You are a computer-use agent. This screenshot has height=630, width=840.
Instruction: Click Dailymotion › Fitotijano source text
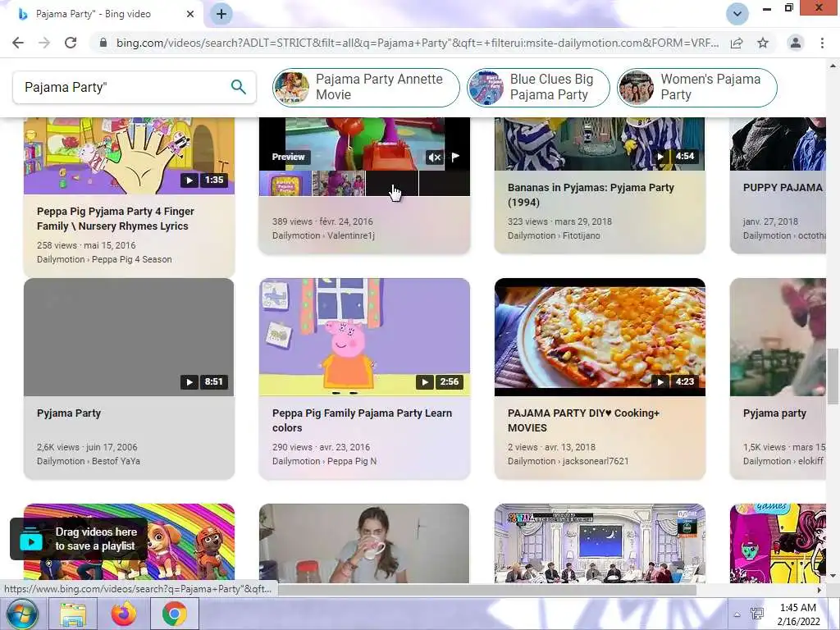(x=554, y=235)
